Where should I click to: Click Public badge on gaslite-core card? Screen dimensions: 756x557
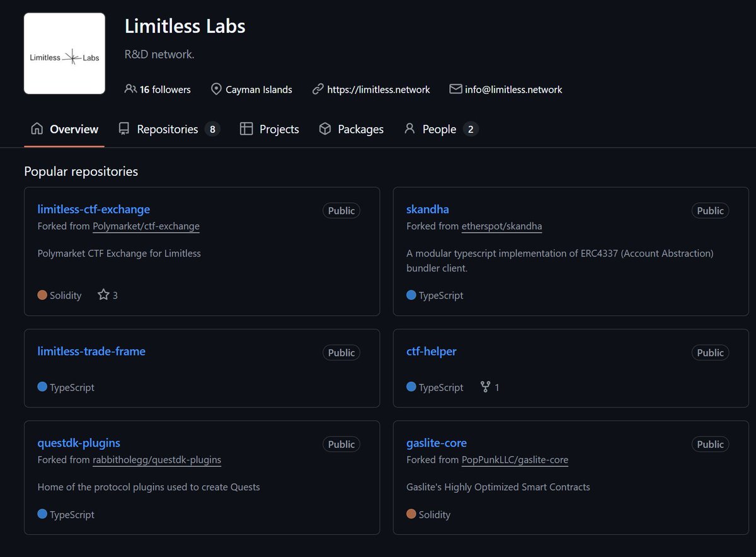click(711, 444)
